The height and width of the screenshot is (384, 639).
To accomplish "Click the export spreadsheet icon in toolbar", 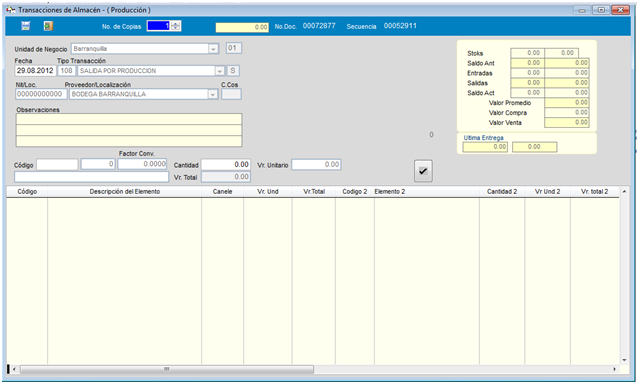I will (x=48, y=26).
